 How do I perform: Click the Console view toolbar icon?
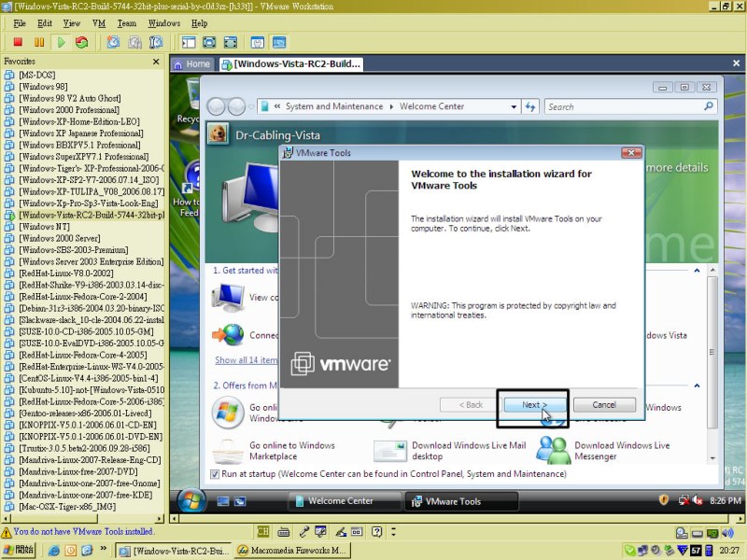click(279, 42)
